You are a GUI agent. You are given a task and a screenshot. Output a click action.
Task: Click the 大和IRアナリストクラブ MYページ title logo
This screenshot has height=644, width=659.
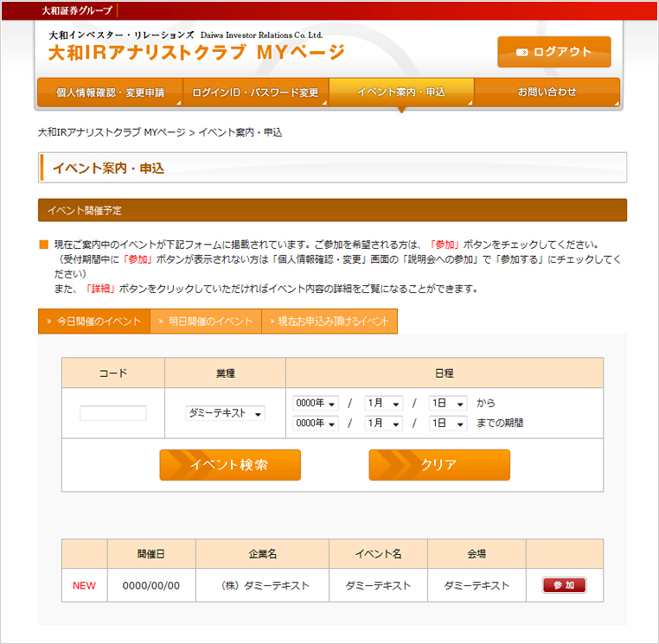point(196,53)
